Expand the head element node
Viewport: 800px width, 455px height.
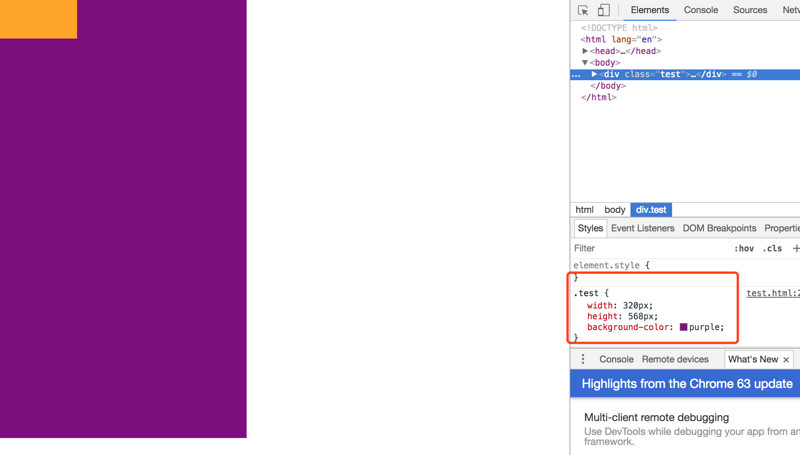(585, 51)
